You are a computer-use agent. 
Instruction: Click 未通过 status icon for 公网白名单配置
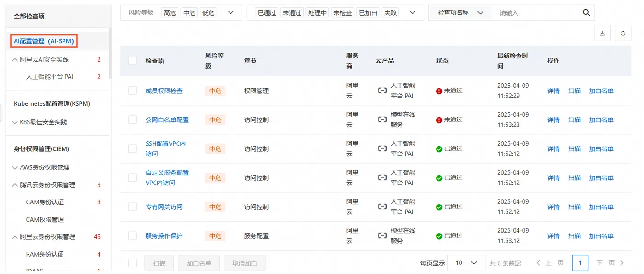click(x=439, y=120)
